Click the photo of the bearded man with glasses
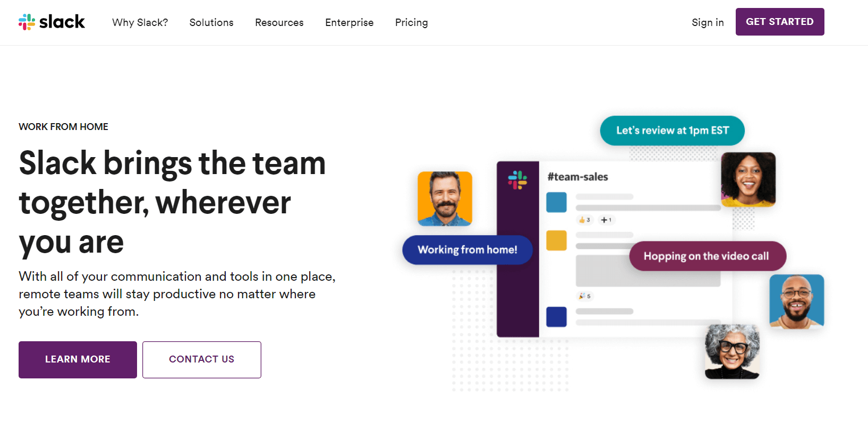Screen dimensions: 868x432 [x=797, y=301]
